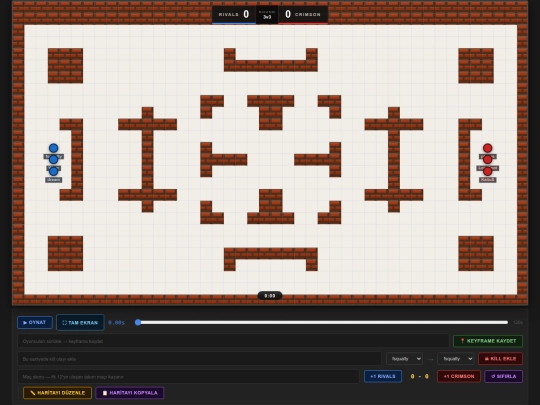Click the kill event hint text row

click(x=200, y=359)
